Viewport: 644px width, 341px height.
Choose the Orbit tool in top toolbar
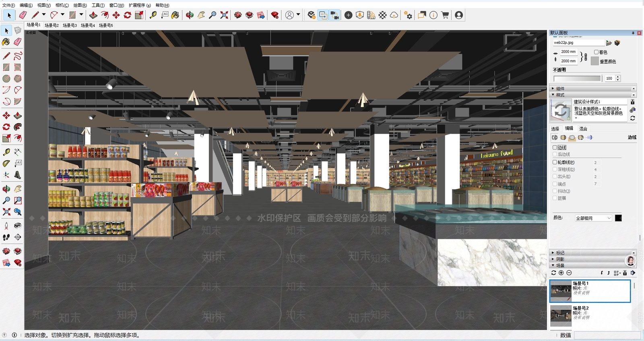click(190, 15)
